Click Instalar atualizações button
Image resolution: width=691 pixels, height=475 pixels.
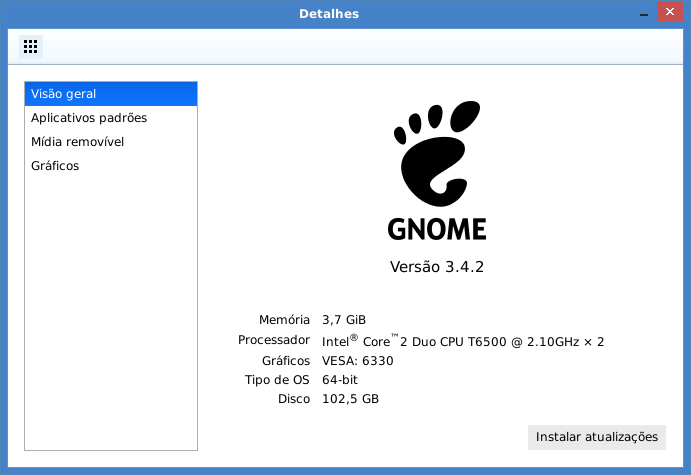coord(597,437)
